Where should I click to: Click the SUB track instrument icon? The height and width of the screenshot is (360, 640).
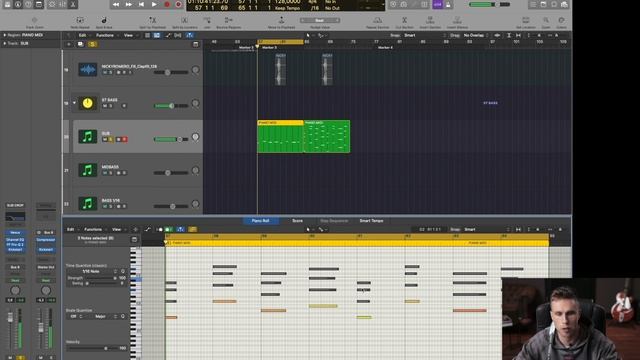click(x=87, y=136)
